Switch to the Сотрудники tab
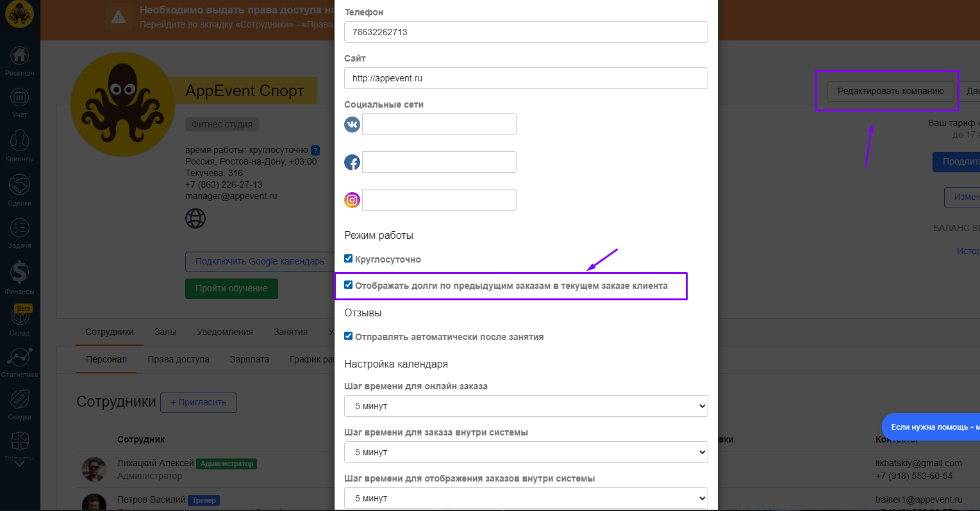Image resolution: width=980 pixels, height=511 pixels. tap(110, 332)
